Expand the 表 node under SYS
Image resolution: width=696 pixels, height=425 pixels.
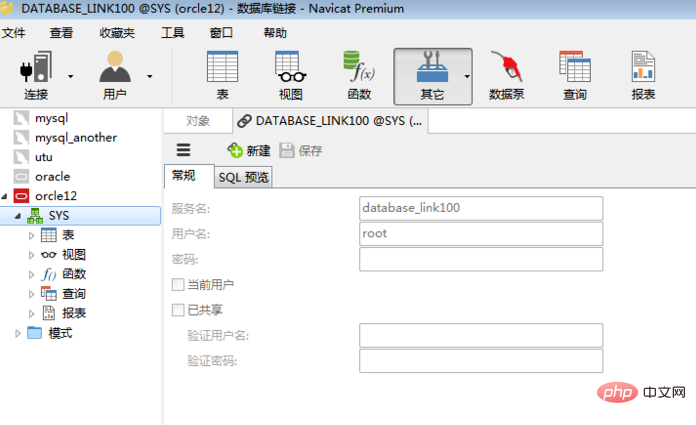(31, 236)
